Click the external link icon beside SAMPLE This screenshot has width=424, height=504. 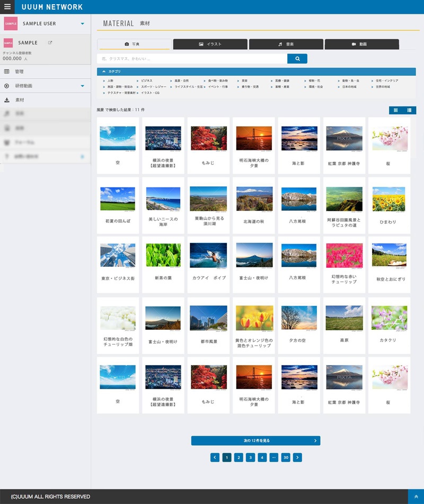(x=50, y=43)
